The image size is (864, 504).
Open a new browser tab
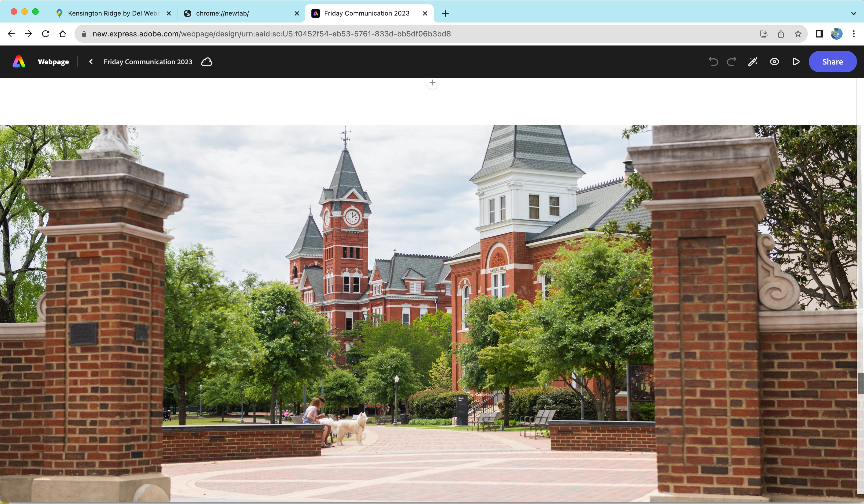[x=445, y=13]
